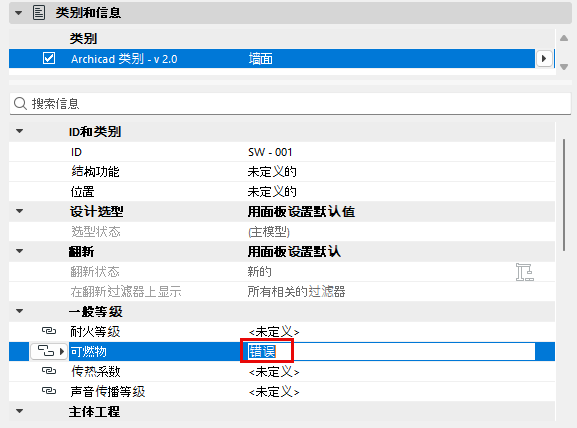
Task: Click the link icon beside 传热系数
Action: pos(49,371)
